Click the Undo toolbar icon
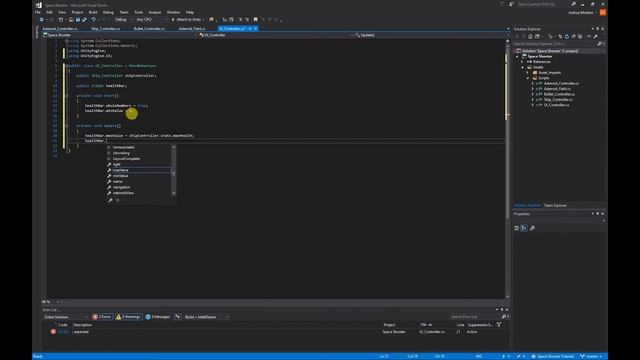 tap(93, 19)
